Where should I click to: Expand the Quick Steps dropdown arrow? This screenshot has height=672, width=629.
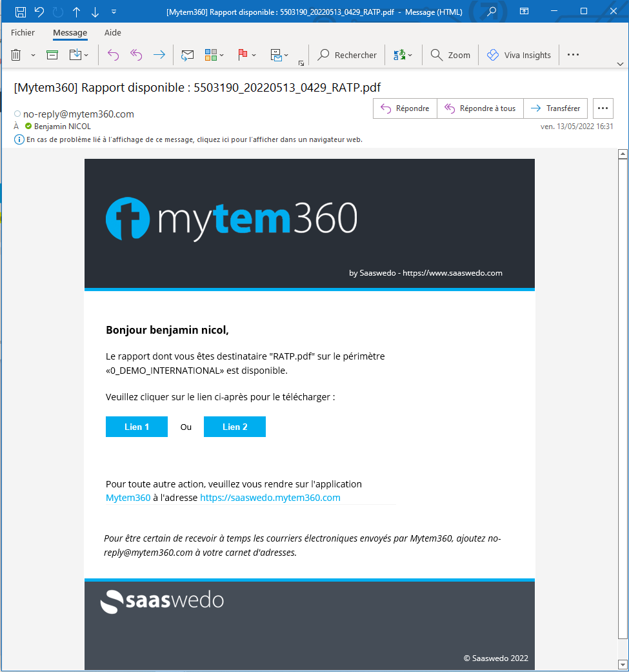click(286, 56)
